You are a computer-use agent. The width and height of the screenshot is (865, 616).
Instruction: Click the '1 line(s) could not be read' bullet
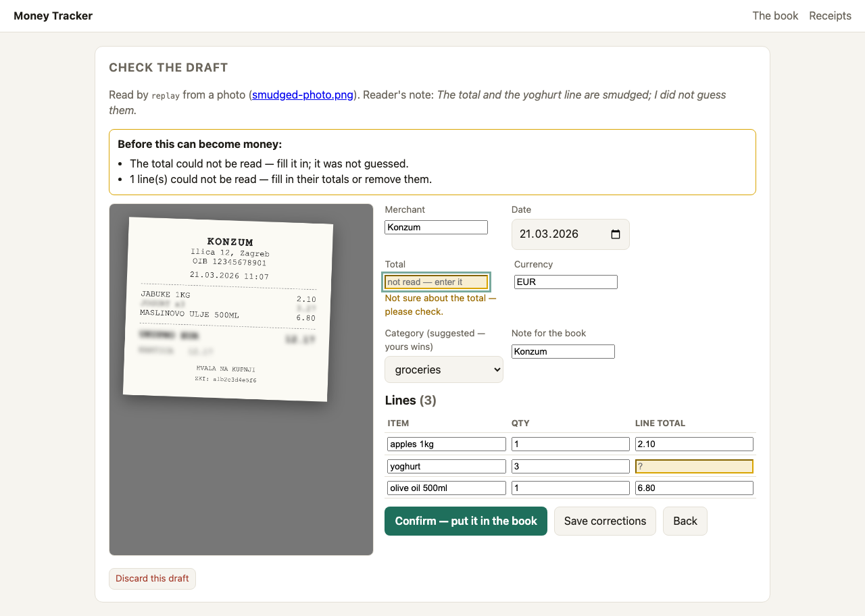[280, 179]
